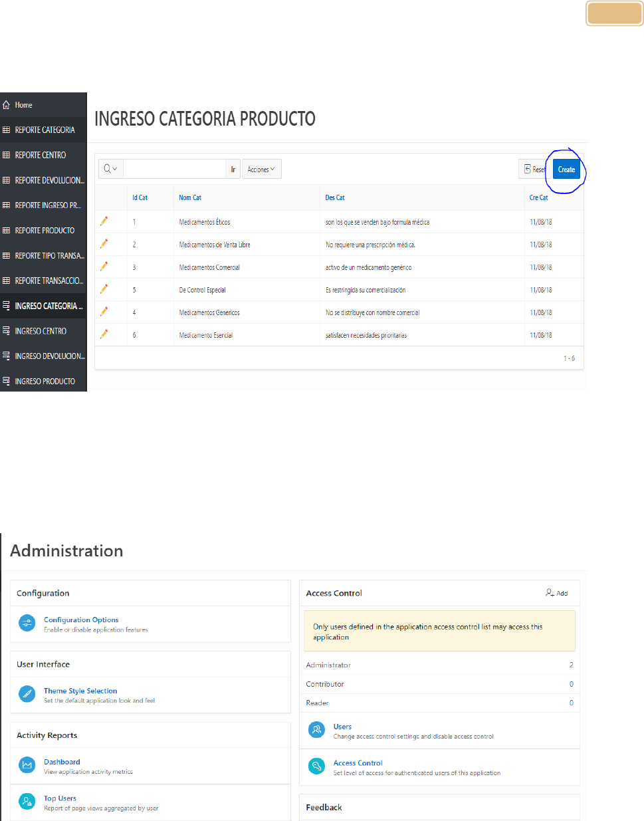Select INGRESO CATEGORIA menu entry
The height and width of the screenshot is (821, 644).
click(43, 306)
